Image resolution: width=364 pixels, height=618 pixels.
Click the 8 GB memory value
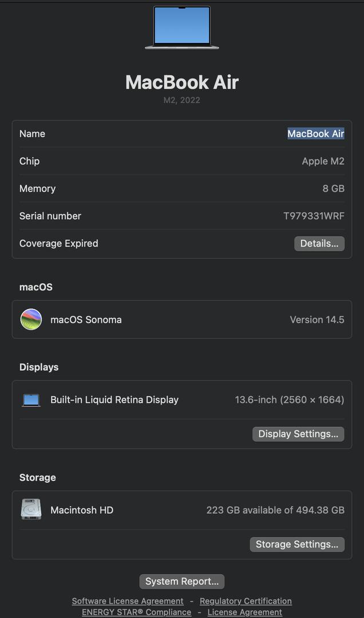(x=333, y=189)
